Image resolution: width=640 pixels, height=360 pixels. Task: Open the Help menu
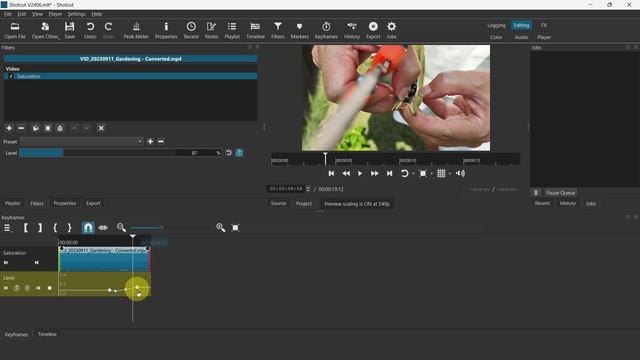[97, 14]
